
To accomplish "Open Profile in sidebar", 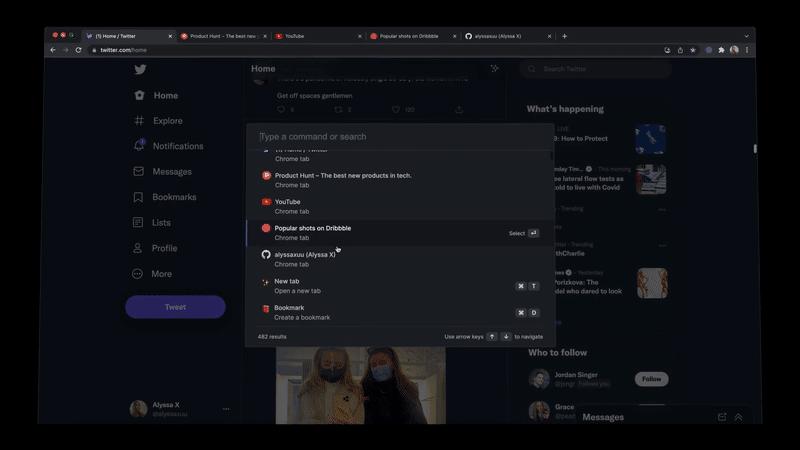I will (155, 248).
